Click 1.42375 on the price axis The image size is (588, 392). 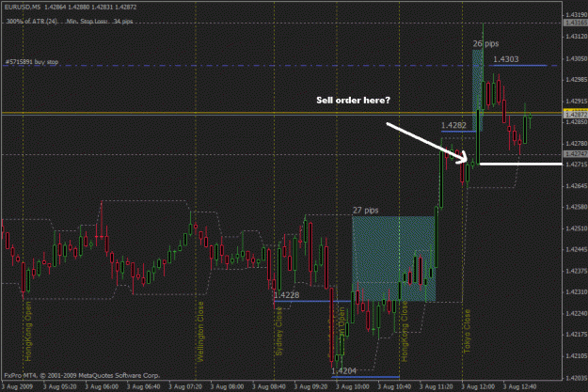[x=577, y=271]
